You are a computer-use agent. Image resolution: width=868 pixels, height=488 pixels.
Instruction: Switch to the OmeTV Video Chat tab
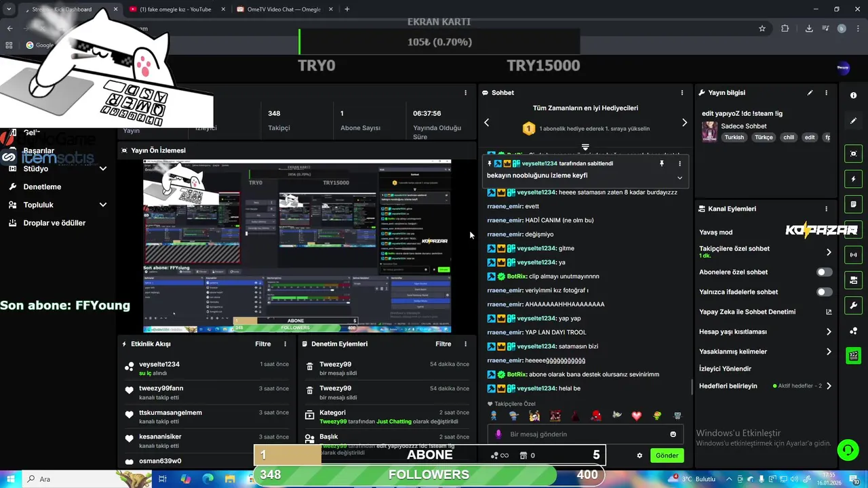[x=283, y=9]
